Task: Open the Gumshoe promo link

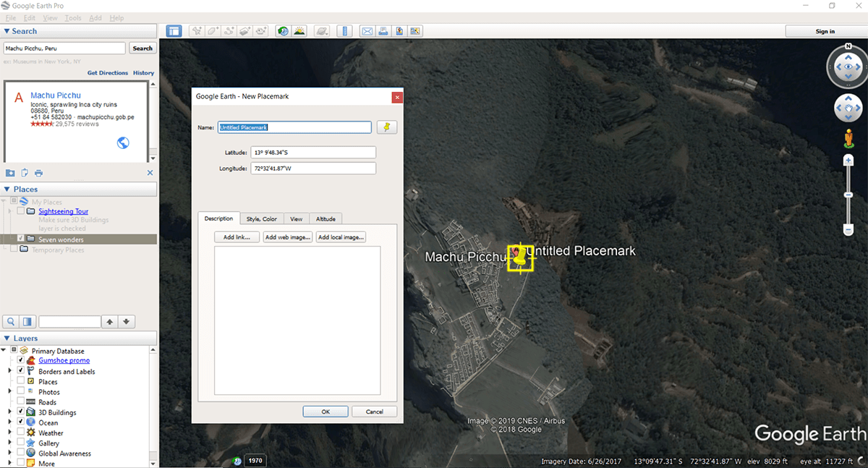Action: [x=64, y=360]
